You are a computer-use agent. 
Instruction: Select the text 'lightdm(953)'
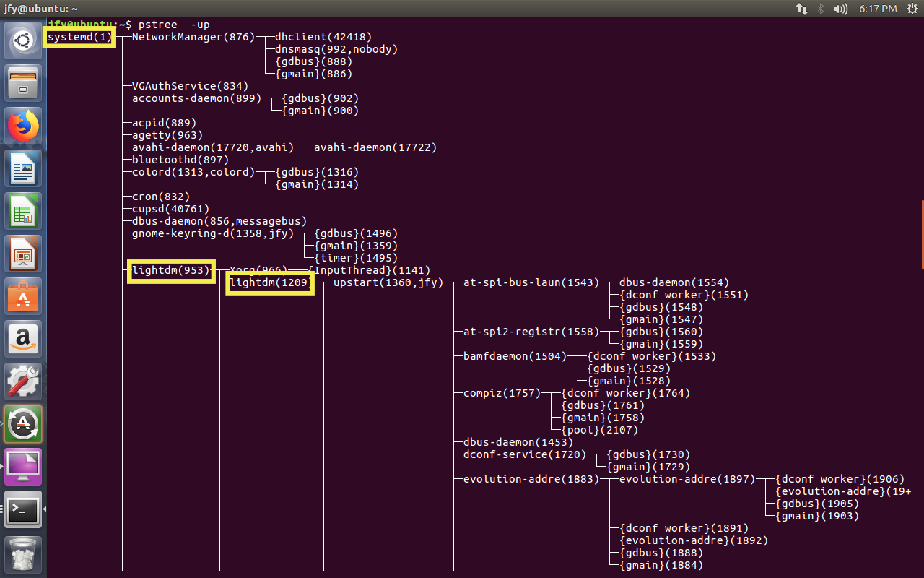click(x=171, y=270)
